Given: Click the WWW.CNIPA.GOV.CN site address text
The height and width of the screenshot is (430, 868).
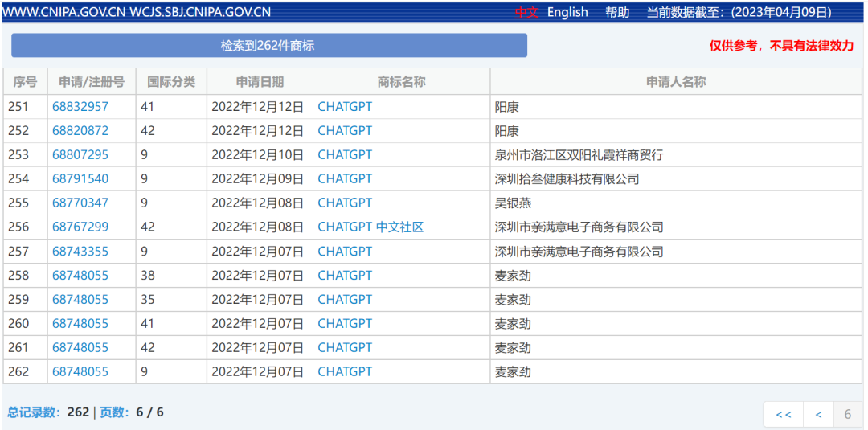Looking at the screenshot, I should tap(63, 12).
